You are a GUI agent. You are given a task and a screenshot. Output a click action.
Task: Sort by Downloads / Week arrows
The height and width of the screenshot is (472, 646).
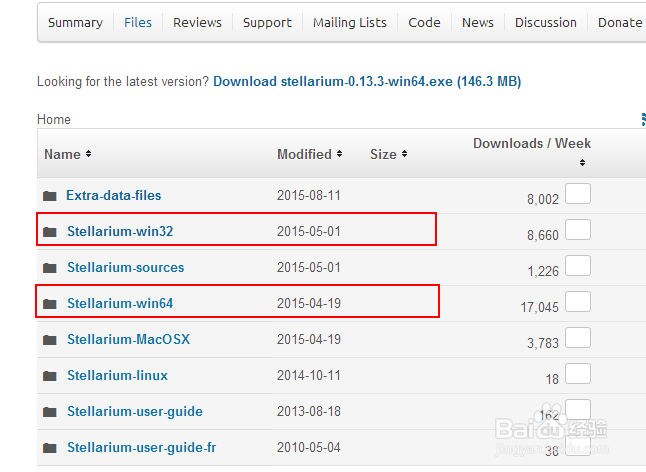coord(582,163)
